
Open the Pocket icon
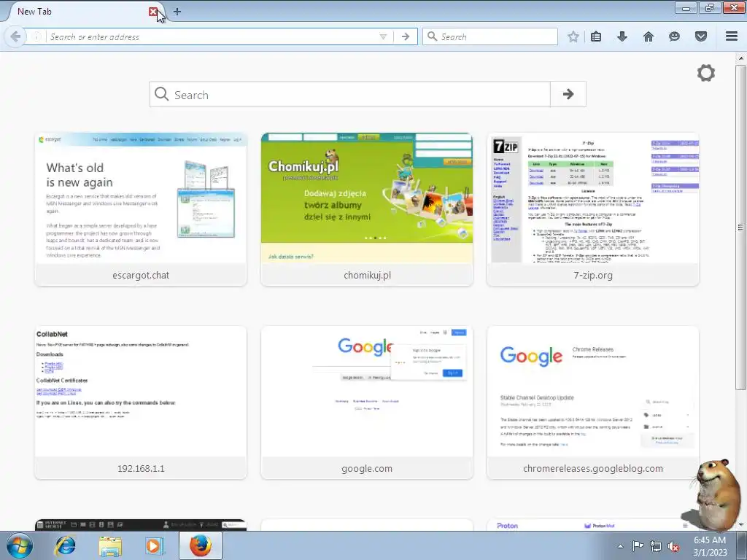pyautogui.click(x=701, y=36)
